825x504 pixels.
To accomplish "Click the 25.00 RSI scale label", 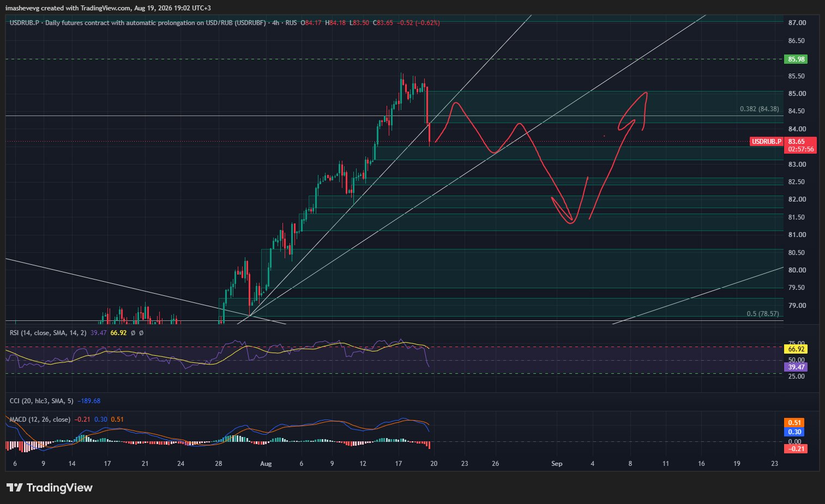I will coord(797,377).
